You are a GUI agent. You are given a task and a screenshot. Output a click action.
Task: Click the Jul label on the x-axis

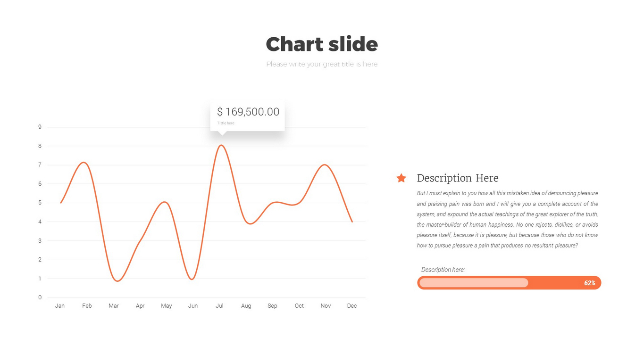click(219, 306)
